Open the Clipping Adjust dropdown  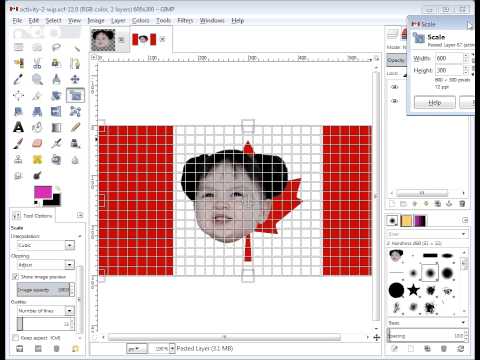46,265
